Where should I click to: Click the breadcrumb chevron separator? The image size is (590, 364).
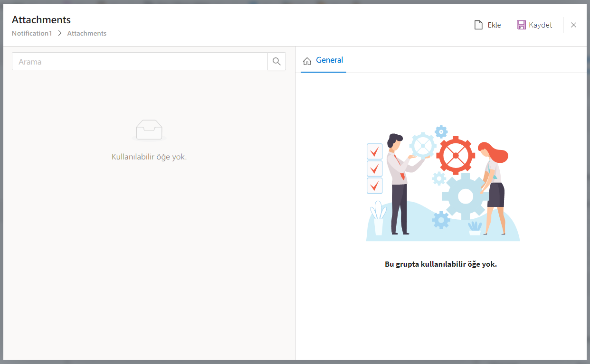60,33
